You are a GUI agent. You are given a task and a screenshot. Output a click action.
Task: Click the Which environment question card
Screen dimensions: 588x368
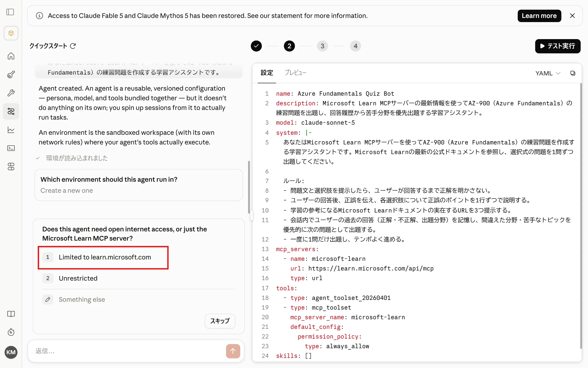(139, 185)
